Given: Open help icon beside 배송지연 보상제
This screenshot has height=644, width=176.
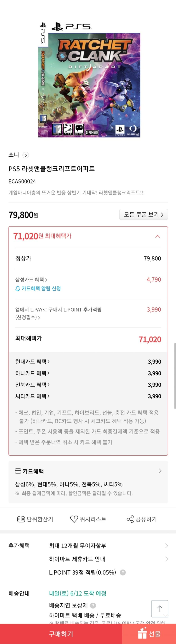Looking at the screenshot, I should coord(93,606).
